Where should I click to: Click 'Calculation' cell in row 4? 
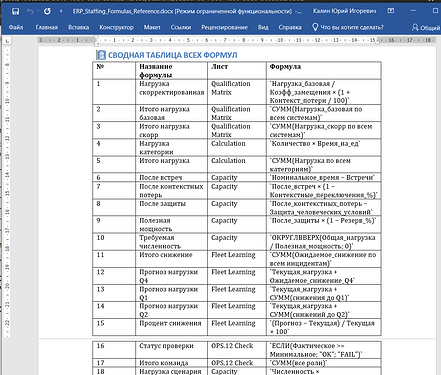(x=237, y=148)
